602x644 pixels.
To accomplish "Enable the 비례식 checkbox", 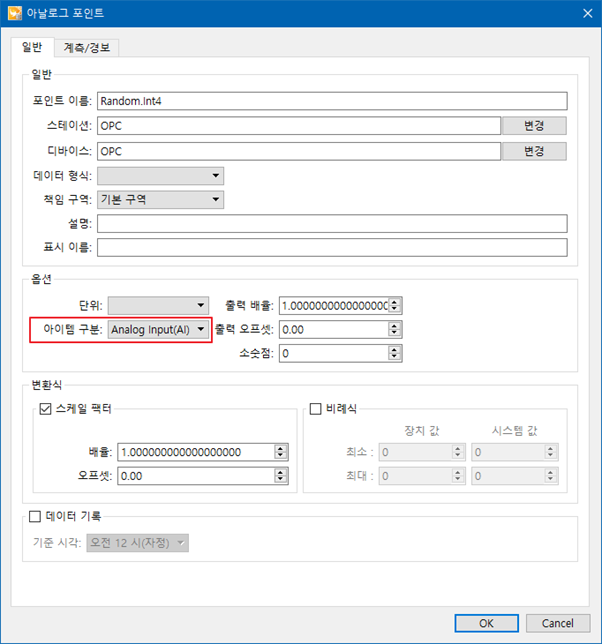I will [x=315, y=409].
